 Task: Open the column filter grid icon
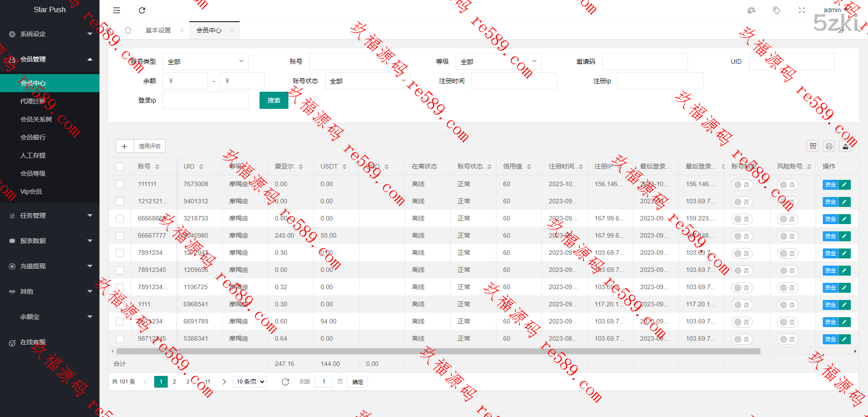pos(813,146)
